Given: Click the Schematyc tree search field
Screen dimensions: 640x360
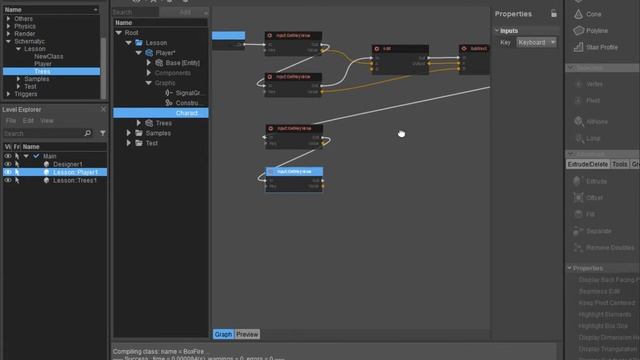Looking at the screenshot, I should [135, 12].
